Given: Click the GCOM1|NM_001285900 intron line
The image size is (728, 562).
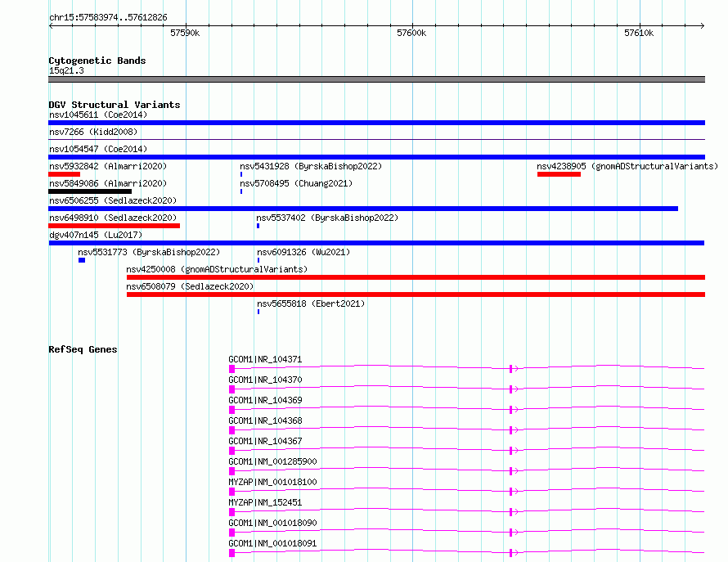Looking at the screenshot, I should tap(371, 469).
